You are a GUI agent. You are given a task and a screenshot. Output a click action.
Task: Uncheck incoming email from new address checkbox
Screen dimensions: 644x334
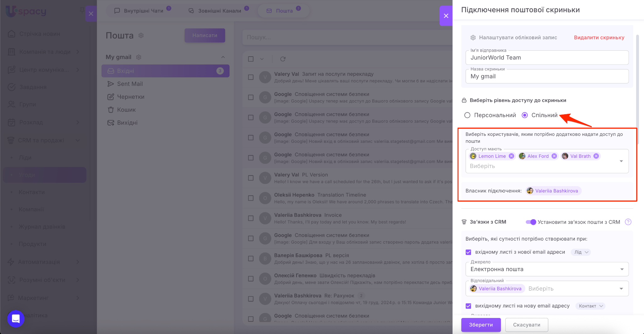469,252
